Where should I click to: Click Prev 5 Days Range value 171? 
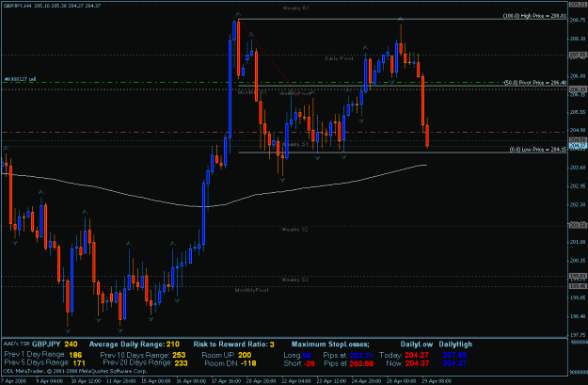(79, 363)
